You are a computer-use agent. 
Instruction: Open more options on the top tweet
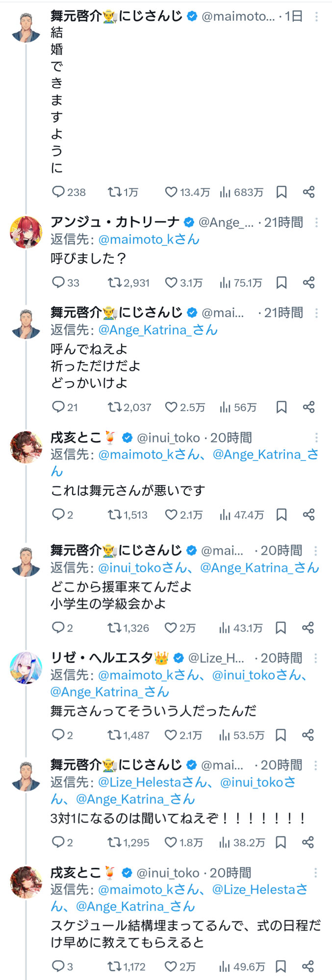click(x=316, y=17)
